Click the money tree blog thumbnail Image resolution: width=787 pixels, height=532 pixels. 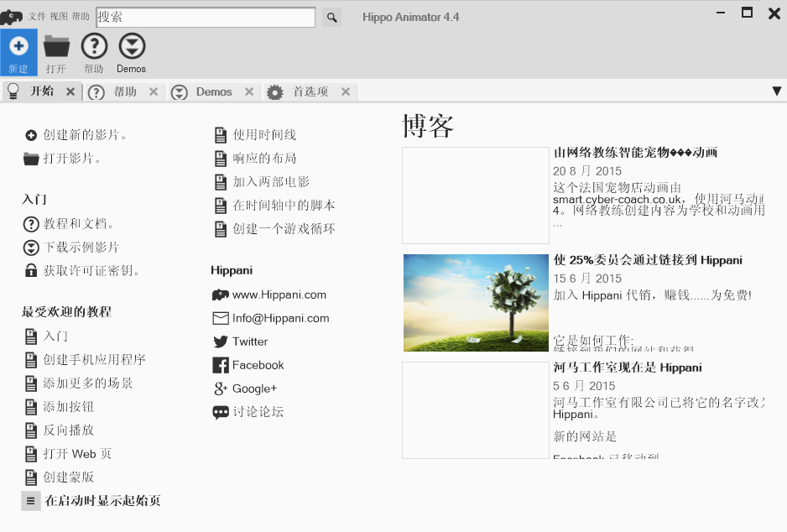point(476,302)
